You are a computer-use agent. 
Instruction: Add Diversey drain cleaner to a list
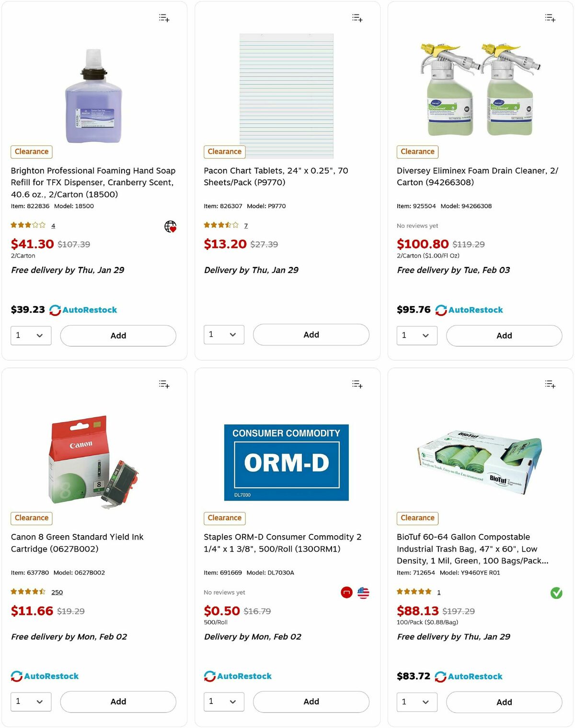(550, 18)
